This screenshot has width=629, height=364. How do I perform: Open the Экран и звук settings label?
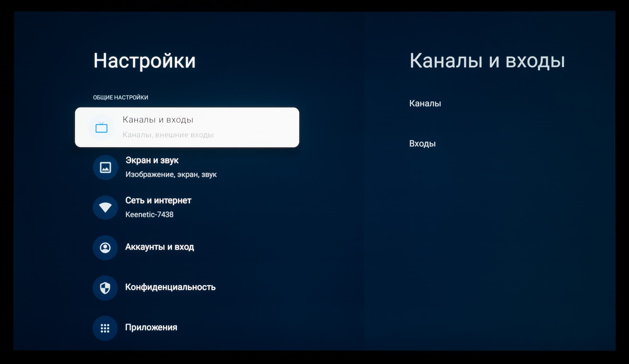click(152, 160)
